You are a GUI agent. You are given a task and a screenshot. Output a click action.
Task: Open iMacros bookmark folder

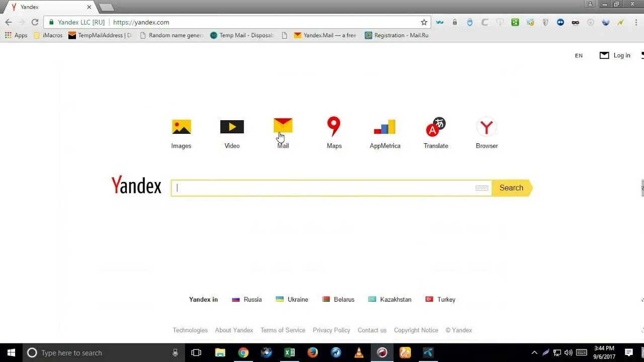tap(48, 35)
